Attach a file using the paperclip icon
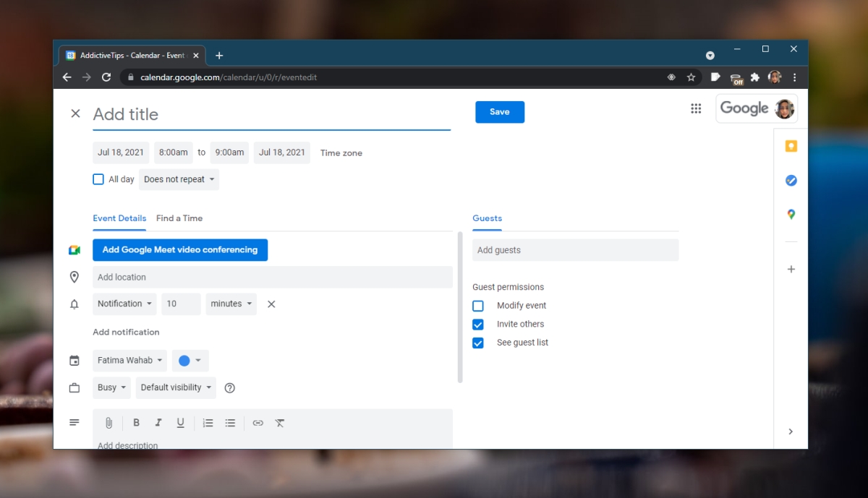 coord(109,423)
